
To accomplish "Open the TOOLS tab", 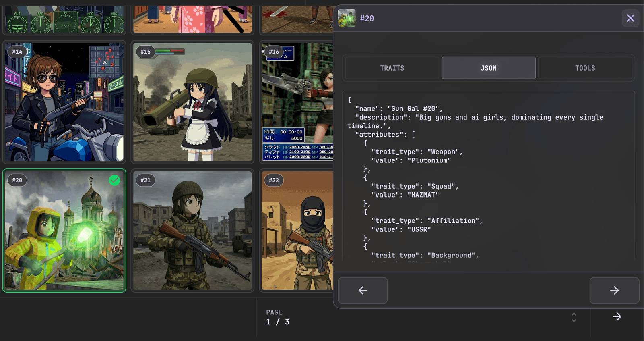I will coord(585,68).
